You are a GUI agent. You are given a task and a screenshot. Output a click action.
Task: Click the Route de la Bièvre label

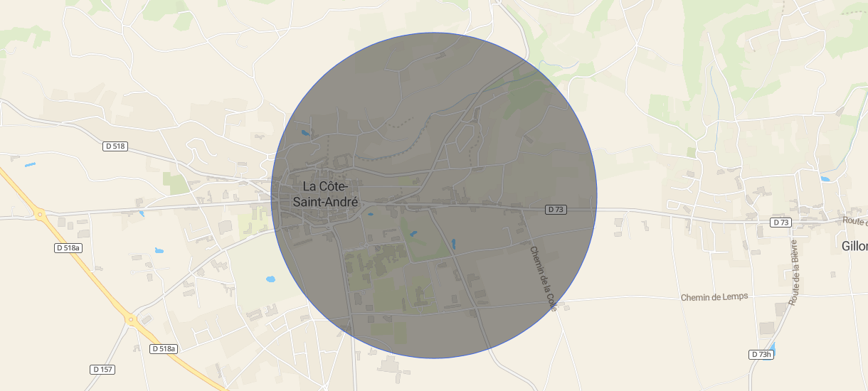(x=794, y=272)
